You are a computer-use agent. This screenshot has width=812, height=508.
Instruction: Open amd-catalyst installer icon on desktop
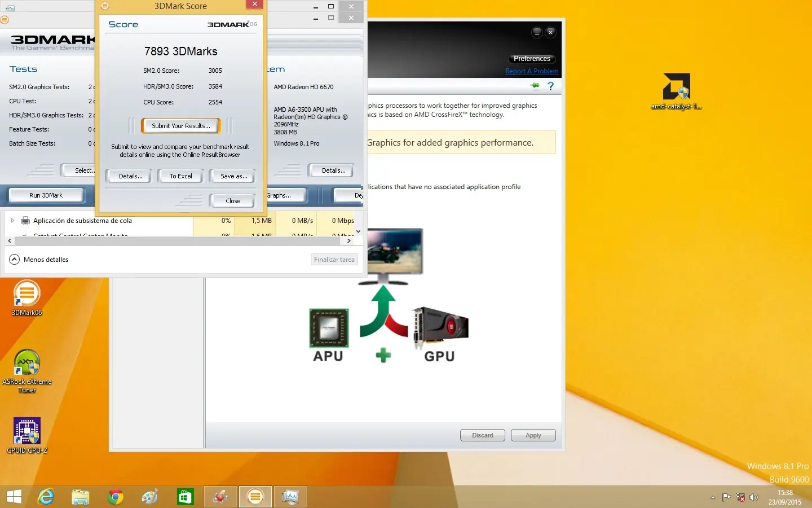click(x=676, y=91)
